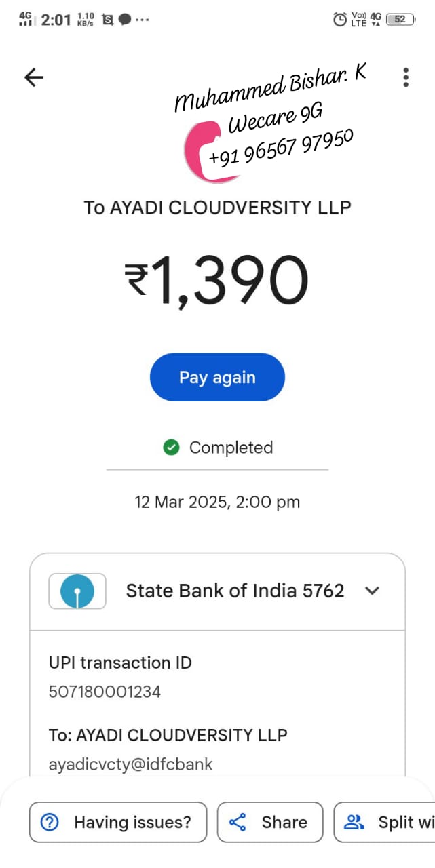Tap the green Completed checkmark icon
This screenshot has height=868, width=435.
tap(171, 448)
